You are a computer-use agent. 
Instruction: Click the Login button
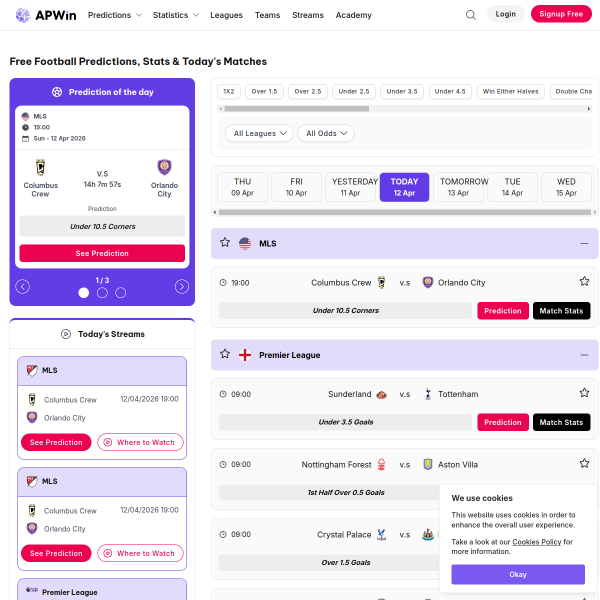[505, 14]
